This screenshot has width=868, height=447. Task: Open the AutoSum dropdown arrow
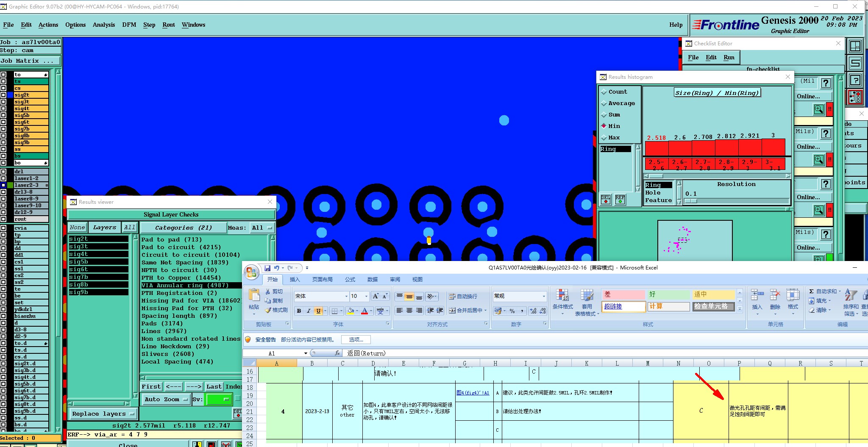click(840, 292)
